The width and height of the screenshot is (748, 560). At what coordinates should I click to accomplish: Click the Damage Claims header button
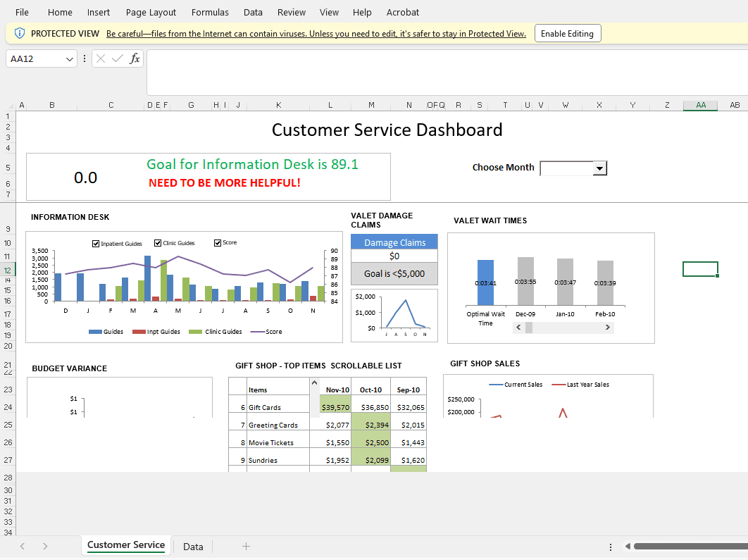pos(394,242)
